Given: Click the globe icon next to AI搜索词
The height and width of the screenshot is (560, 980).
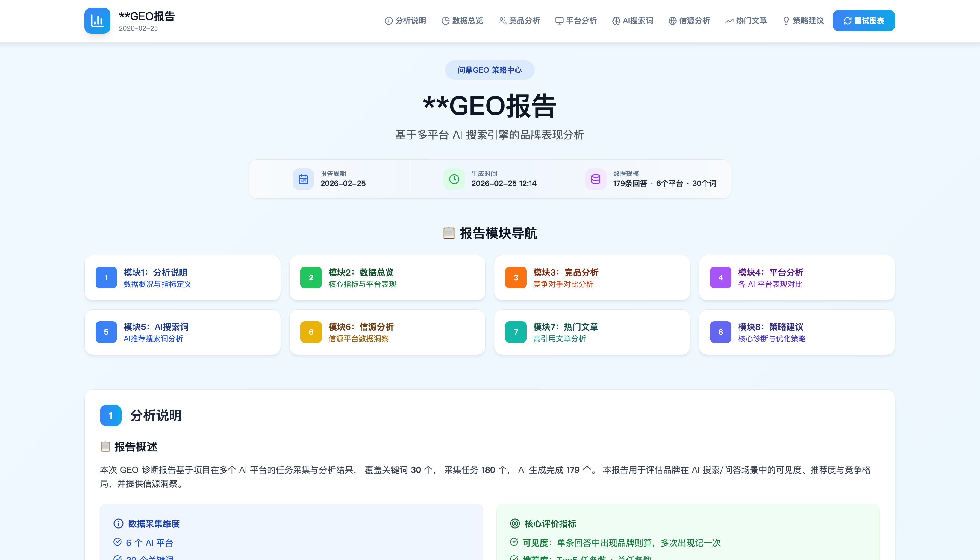Looking at the screenshot, I should tap(616, 21).
